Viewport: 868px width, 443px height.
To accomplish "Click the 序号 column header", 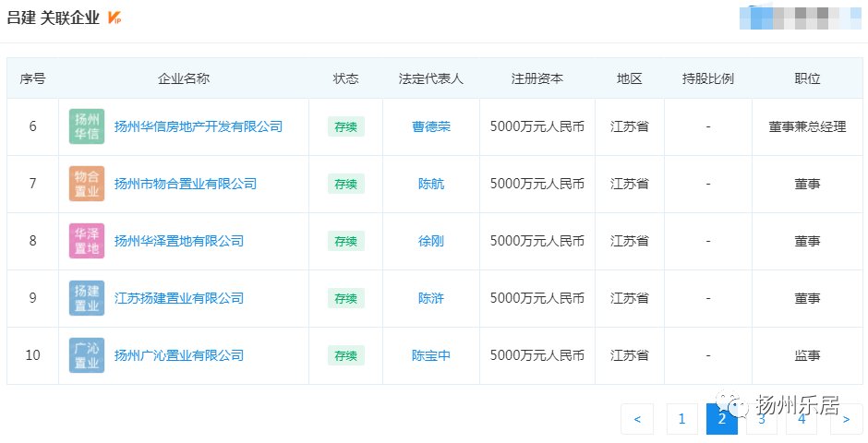I will click(32, 78).
